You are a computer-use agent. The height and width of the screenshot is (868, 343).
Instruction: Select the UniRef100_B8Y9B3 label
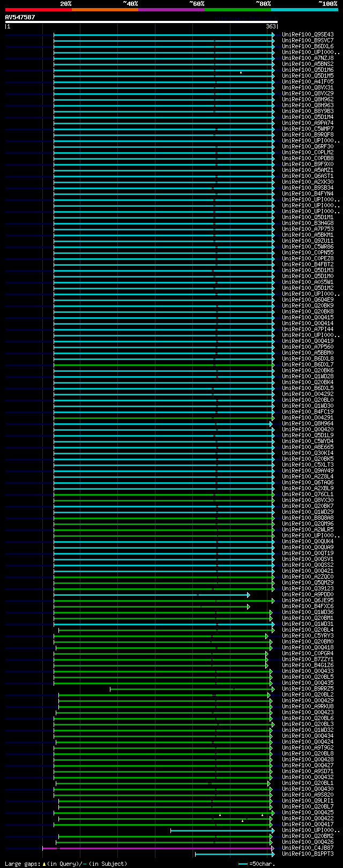click(308, 111)
